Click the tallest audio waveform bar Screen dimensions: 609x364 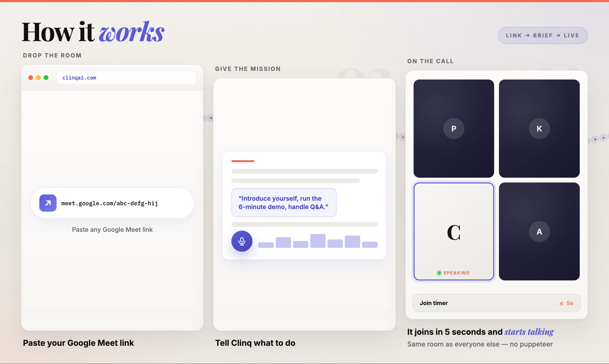point(318,241)
